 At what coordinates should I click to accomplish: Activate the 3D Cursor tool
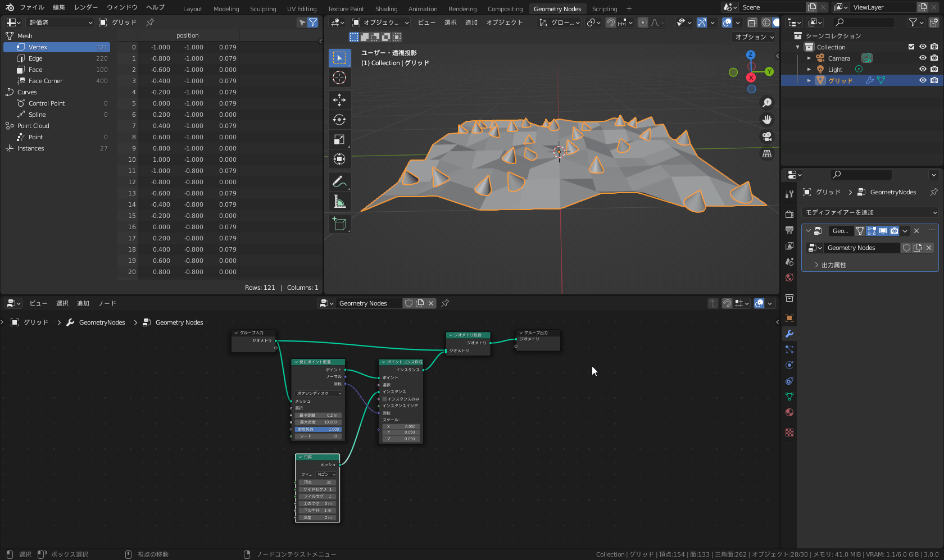point(339,78)
